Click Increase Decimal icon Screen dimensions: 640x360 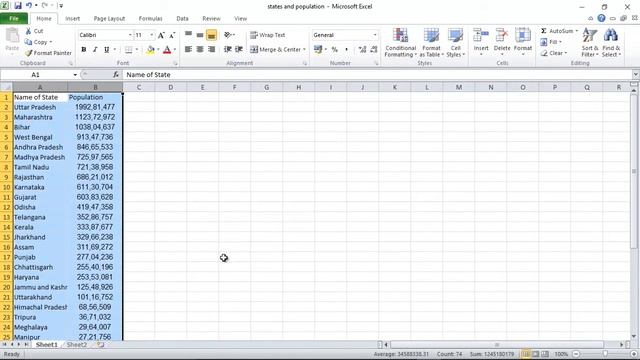[x=362, y=49]
